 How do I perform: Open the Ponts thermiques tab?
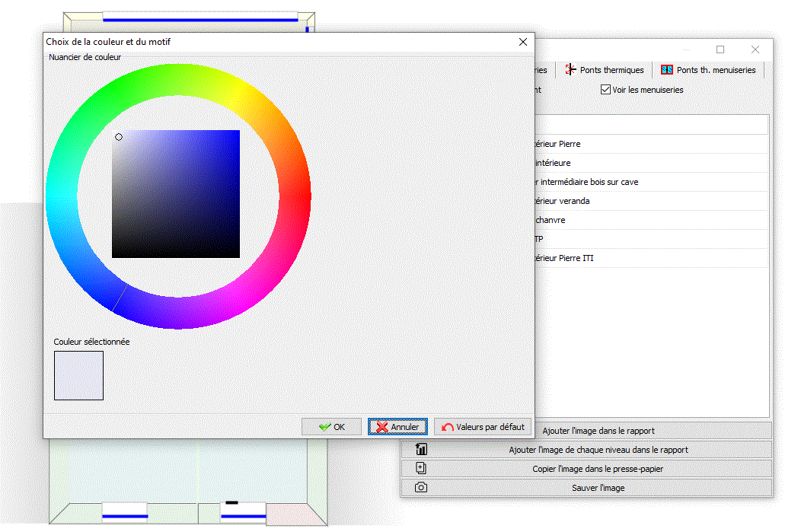[x=611, y=70]
